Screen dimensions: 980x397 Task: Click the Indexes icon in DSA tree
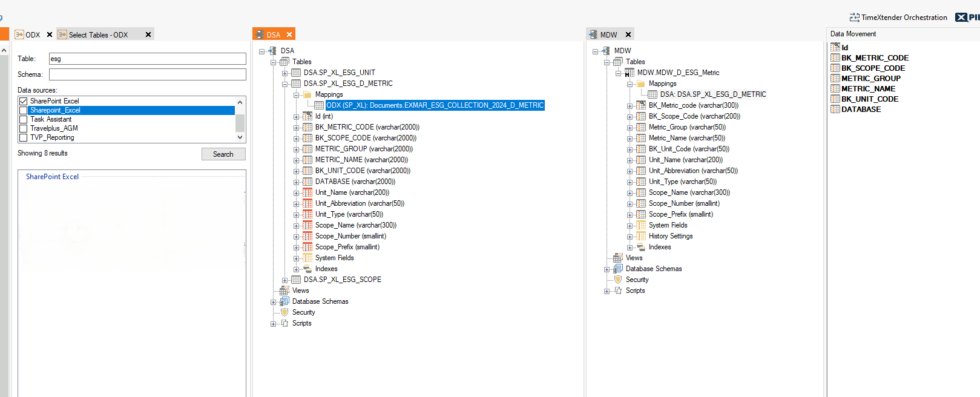[x=307, y=269]
